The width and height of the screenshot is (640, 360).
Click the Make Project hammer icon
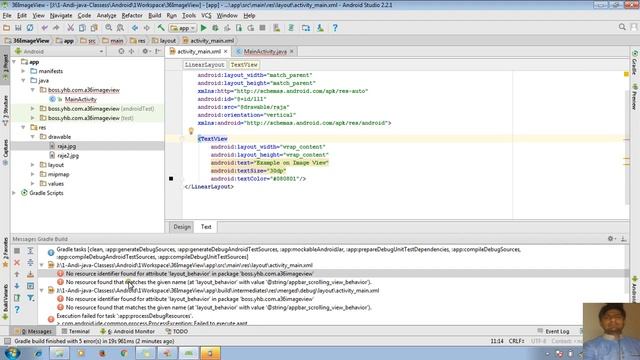(x=161, y=28)
